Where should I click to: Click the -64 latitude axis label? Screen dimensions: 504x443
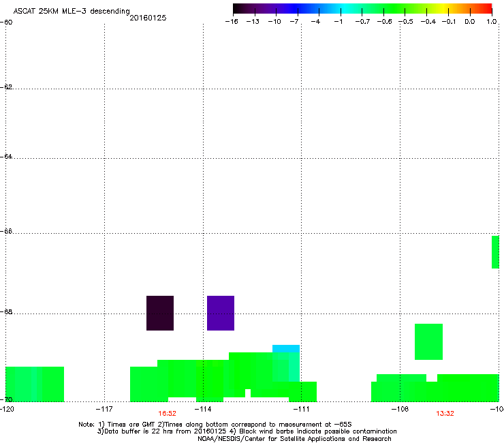point(6,156)
